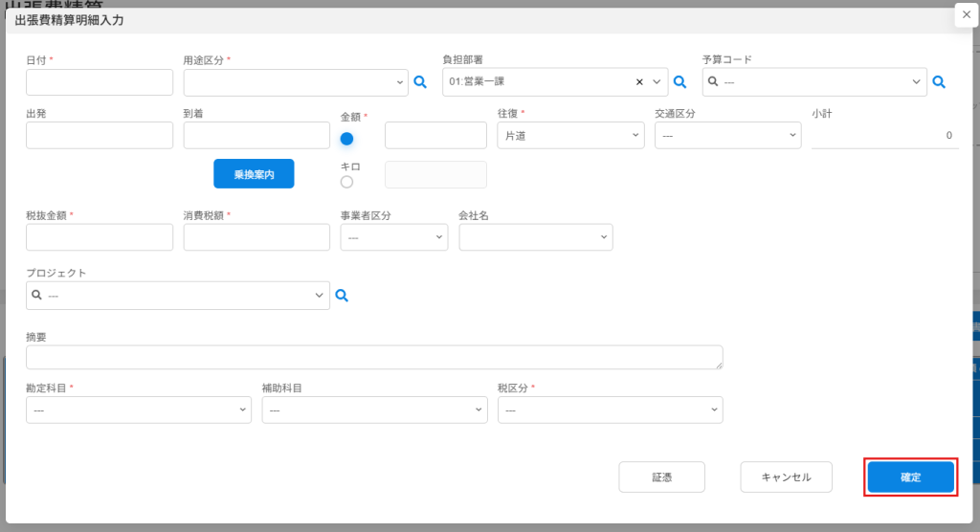980x532 pixels.
Task: Click the キャンセル button
Action: click(786, 477)
